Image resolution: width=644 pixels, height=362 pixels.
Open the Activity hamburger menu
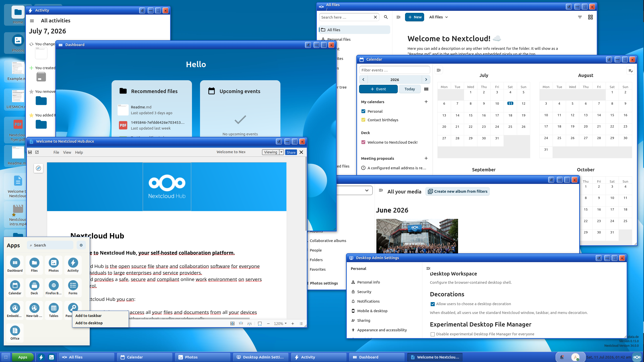pyautogui.click(x=32, y=21)
